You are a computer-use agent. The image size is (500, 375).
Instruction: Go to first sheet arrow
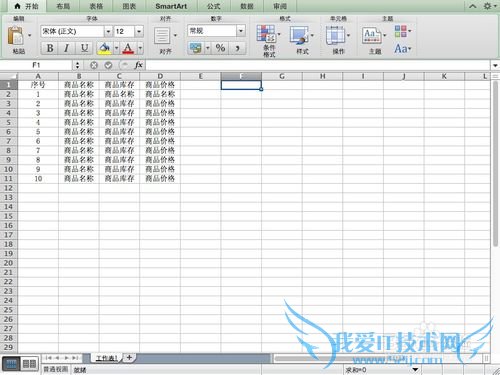pyautogui.click(x=49, y=358)
